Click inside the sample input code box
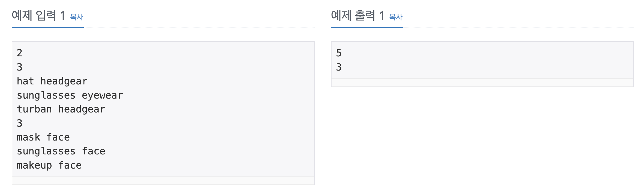Viewport: 644px width, 195px height. (x=164, y=109)
